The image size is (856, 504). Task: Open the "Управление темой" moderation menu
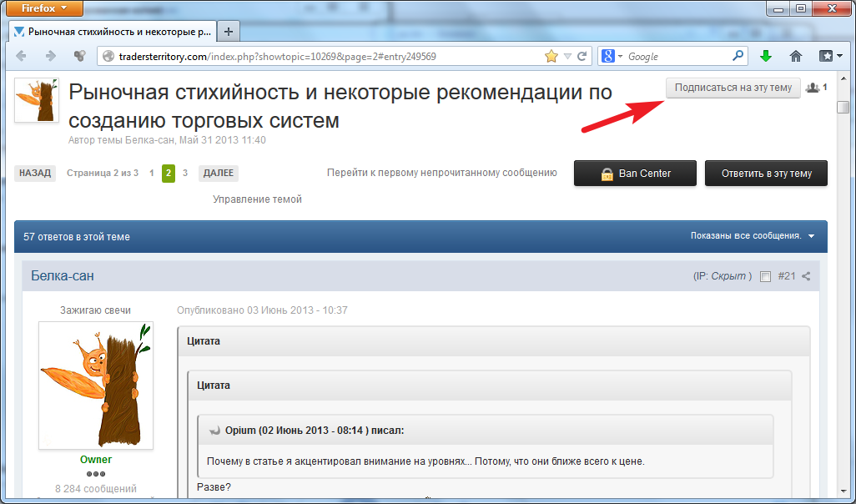point(257,199)
